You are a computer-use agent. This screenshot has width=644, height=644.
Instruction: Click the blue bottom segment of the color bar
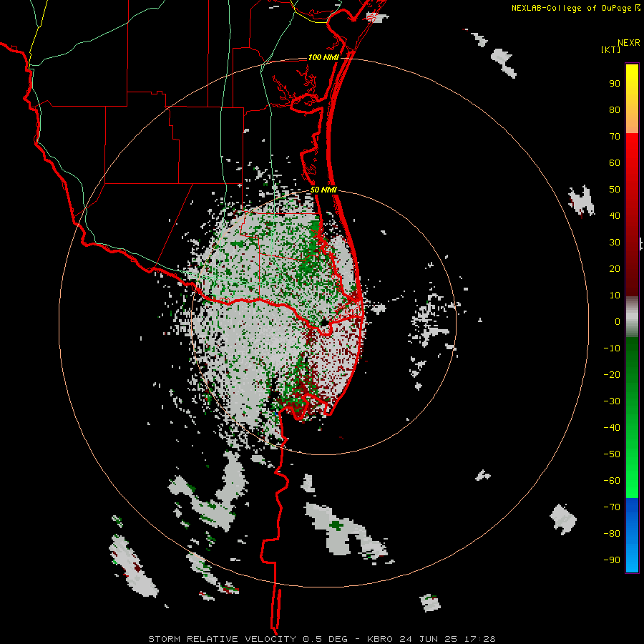click(632, 535)
